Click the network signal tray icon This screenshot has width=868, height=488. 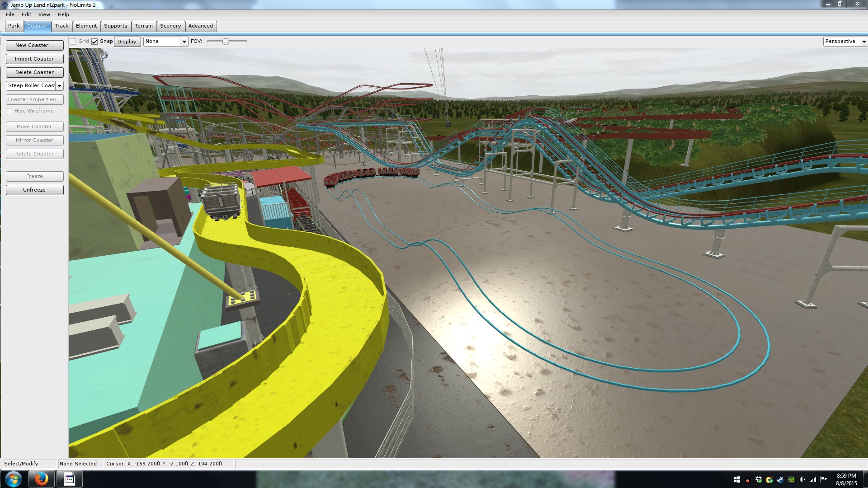coord(813,480)
